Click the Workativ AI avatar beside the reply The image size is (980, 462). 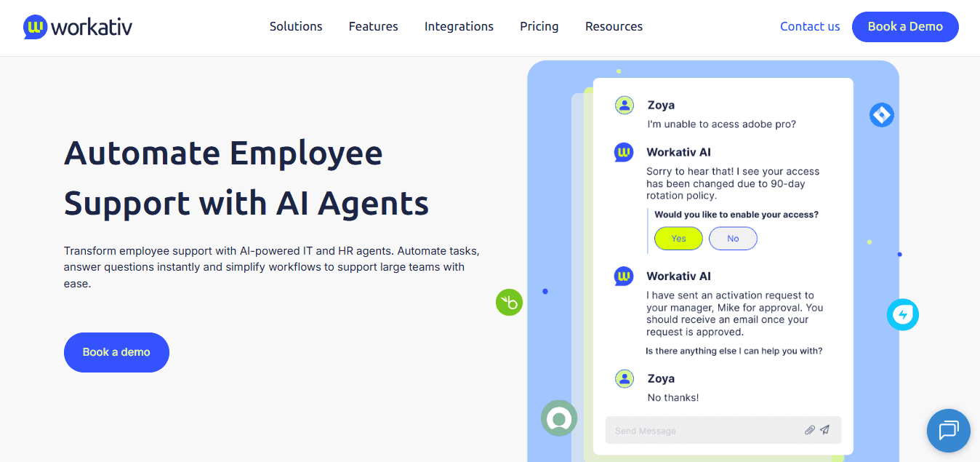pyautogui.click(x=624, y=153)
